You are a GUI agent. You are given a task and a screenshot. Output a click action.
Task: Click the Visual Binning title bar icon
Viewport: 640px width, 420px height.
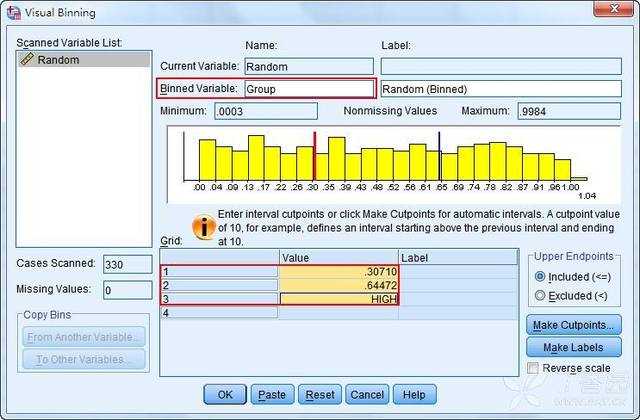15,10
